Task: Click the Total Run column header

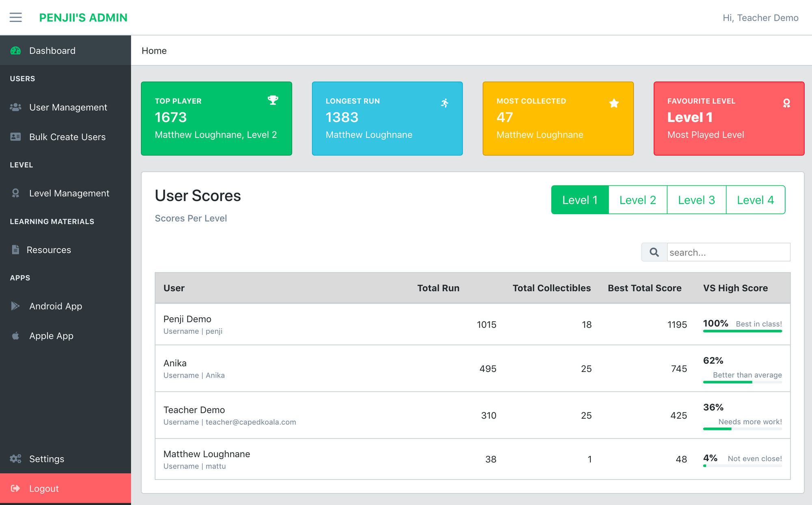Action: click(438, 288)
